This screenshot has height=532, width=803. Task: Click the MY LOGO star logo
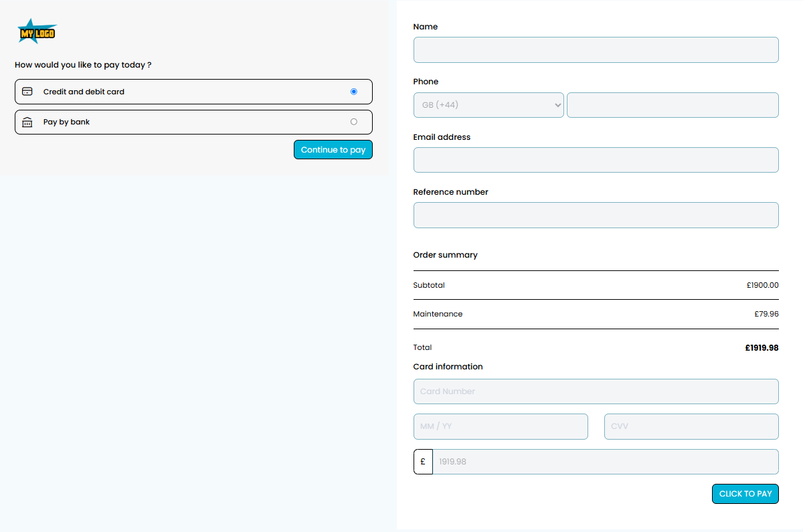(37, 31)
